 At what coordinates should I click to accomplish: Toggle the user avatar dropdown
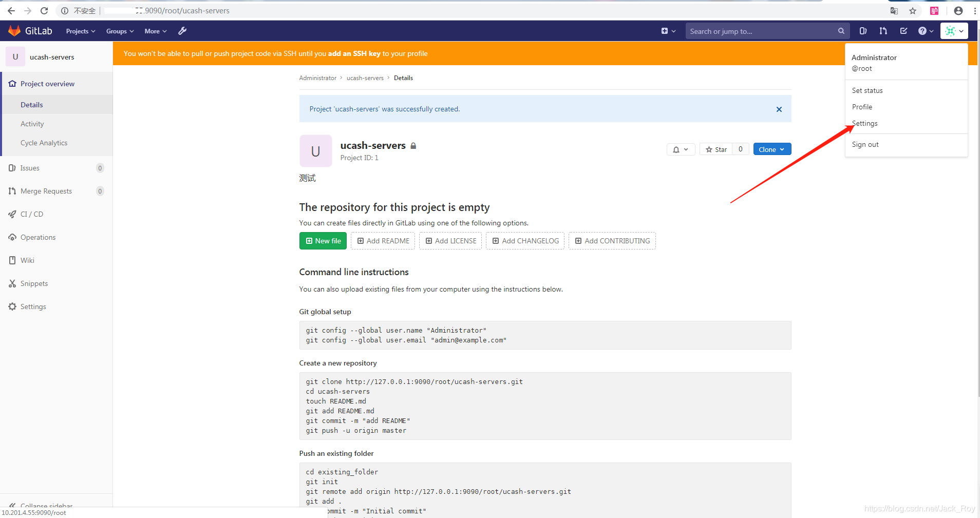(954, 31)
